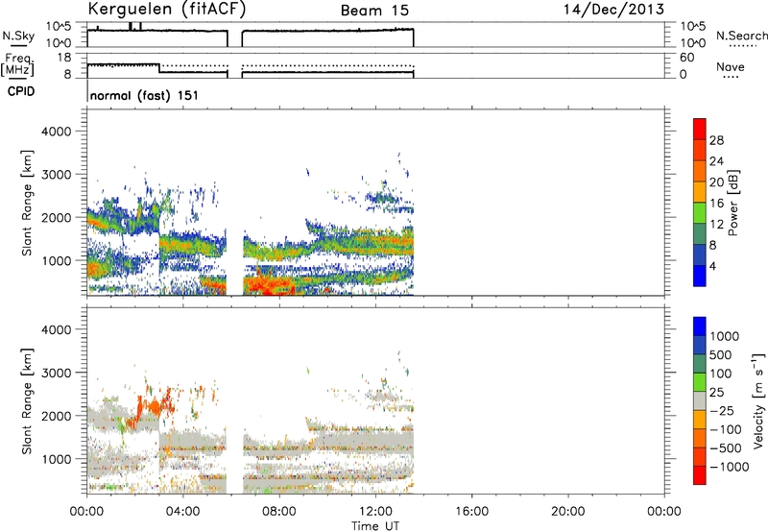Click the "Velocity [m s⁻¹]" colorbar title

click(x=758, y=400)
